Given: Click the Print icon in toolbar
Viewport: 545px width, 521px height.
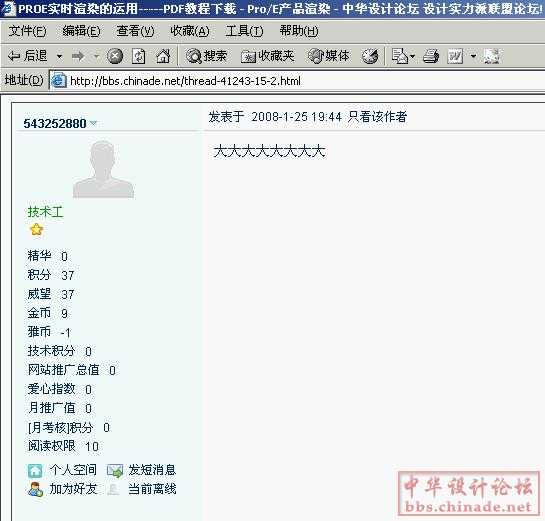Looking at the screenshot, I should (431, 56).
